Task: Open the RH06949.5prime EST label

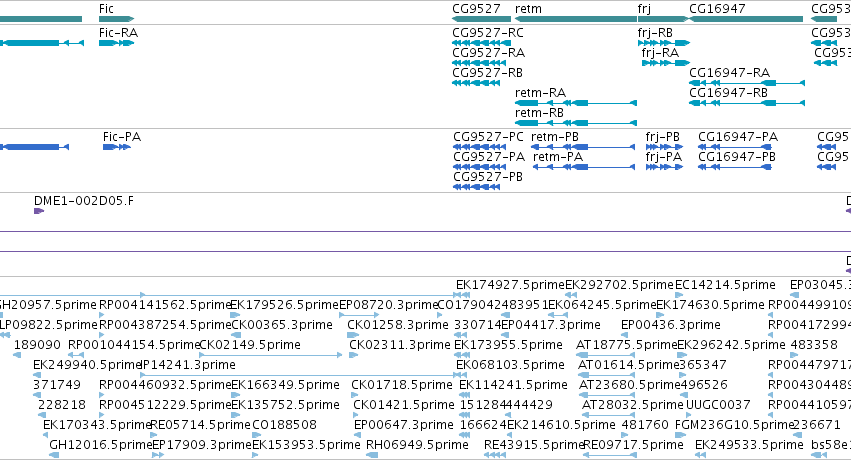Action: [417, 445]
